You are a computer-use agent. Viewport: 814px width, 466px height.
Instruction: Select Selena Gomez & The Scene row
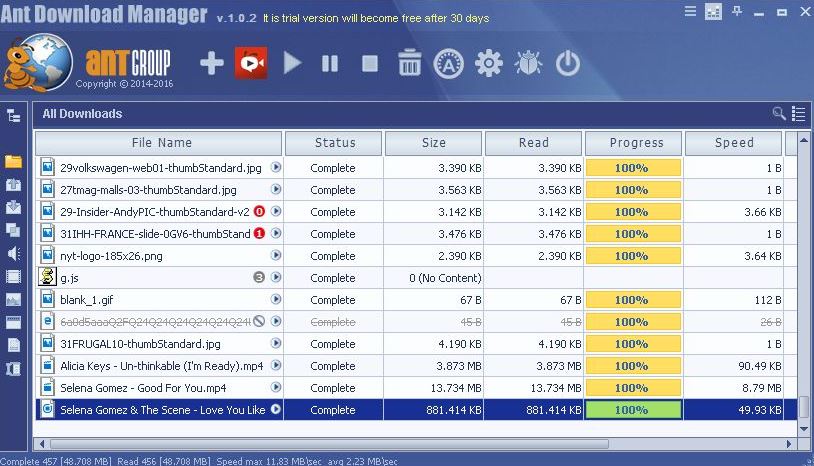(416, 410)
